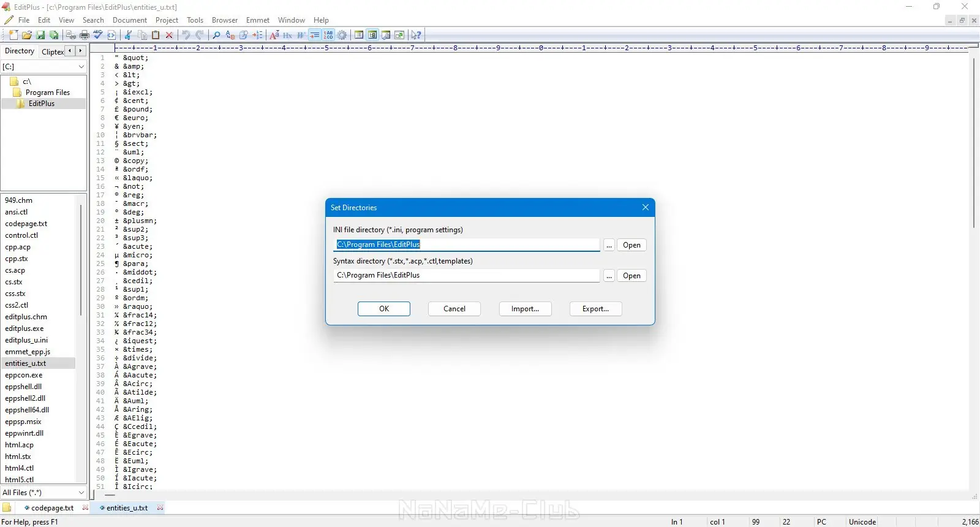Click the Help pointer toolbar icon
980x527 pixels.
(417, 35)
